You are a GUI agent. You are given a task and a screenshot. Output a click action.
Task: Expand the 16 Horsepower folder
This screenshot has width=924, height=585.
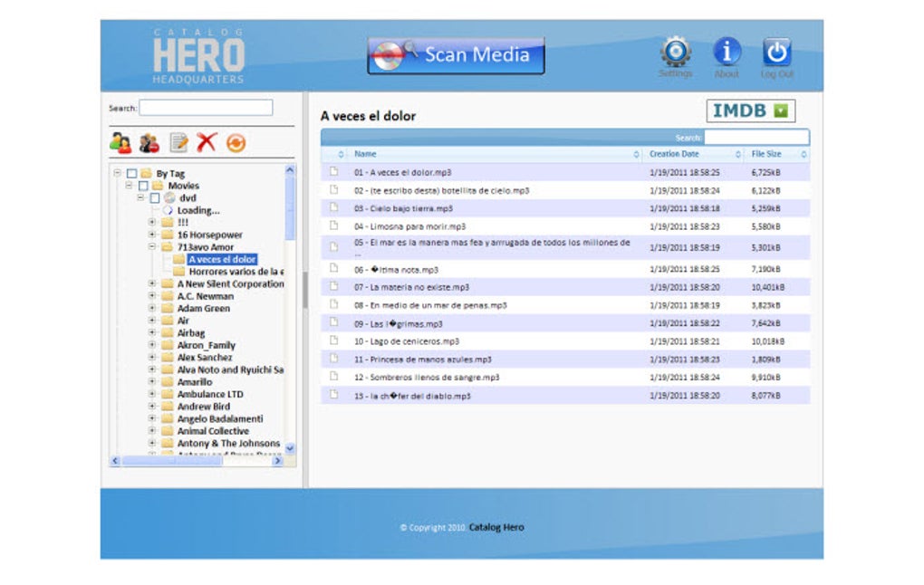151,234
